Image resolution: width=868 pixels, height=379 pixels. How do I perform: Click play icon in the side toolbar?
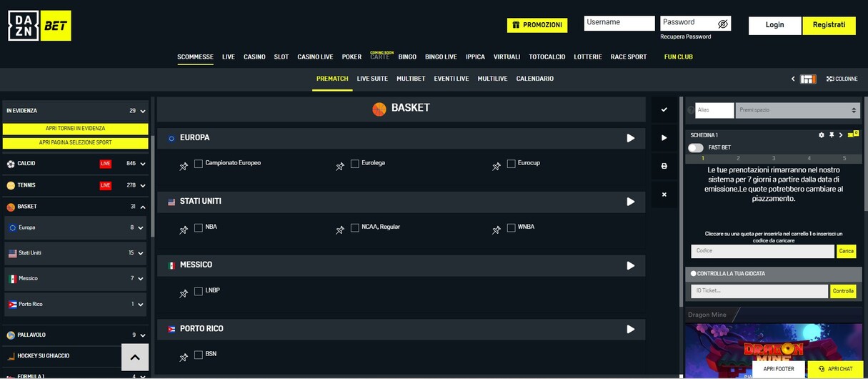pos(664,137)
